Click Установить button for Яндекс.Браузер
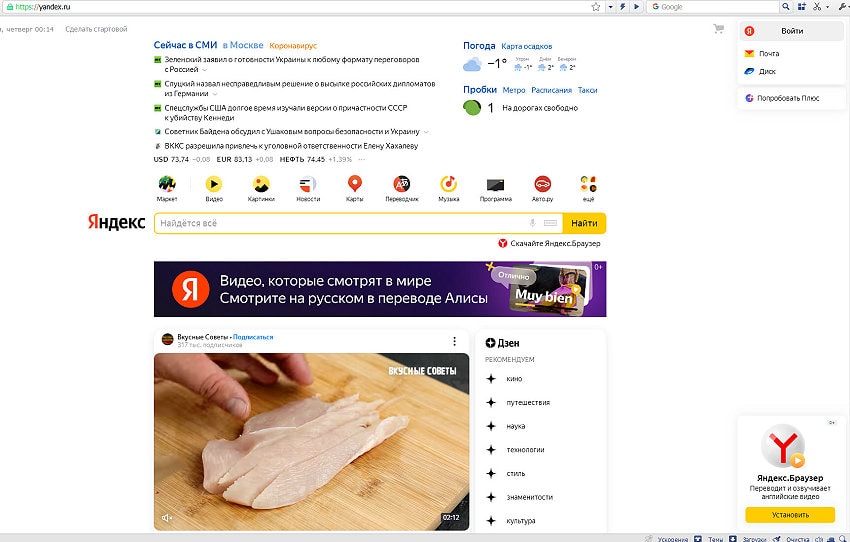The height and width of the screenshot is (542, 850). [x=790, y=515]
